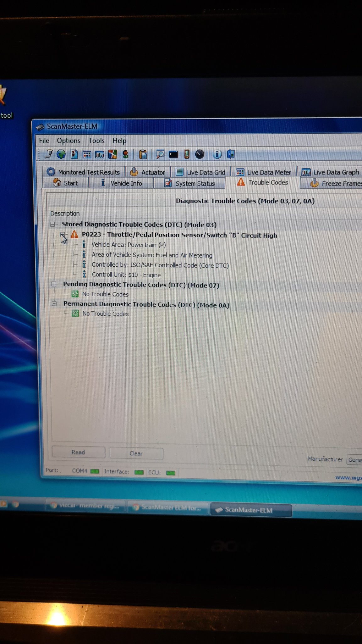This screenshot has height=644, width=362.
Task: Click green icon under Permanent Trouble Codes
Action: (75, 314)
